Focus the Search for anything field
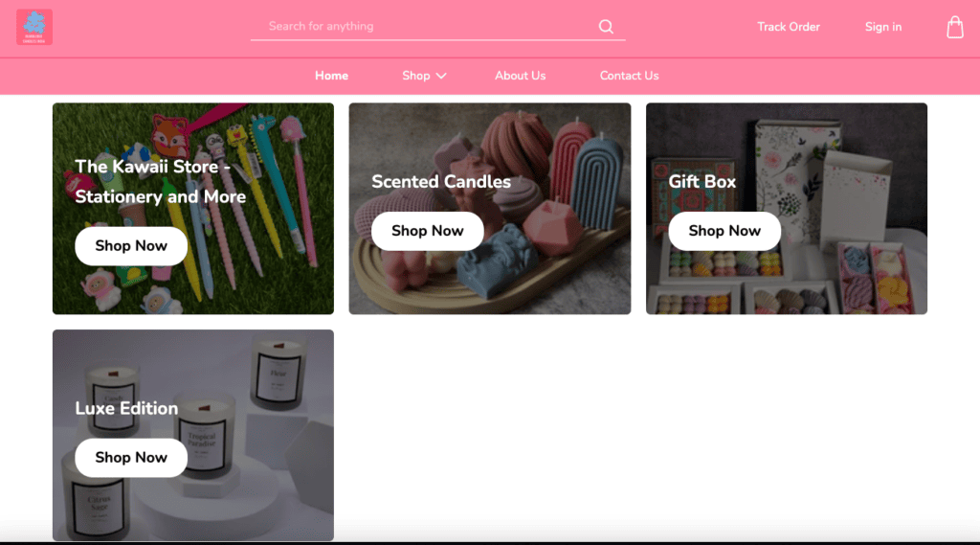The height and width of the screenshot is (545, 980). tap(425, 26)
